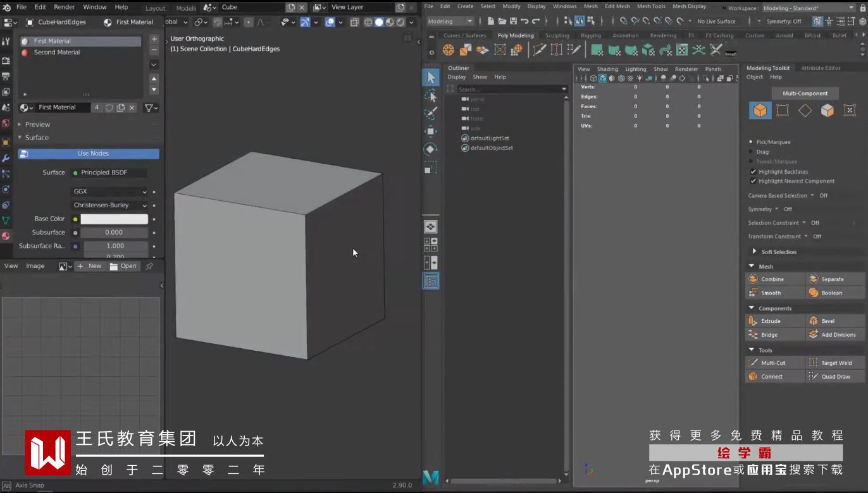Click Quad Draw tool button
The width and height of the screenshot is (868, 493).
(835, 377)
